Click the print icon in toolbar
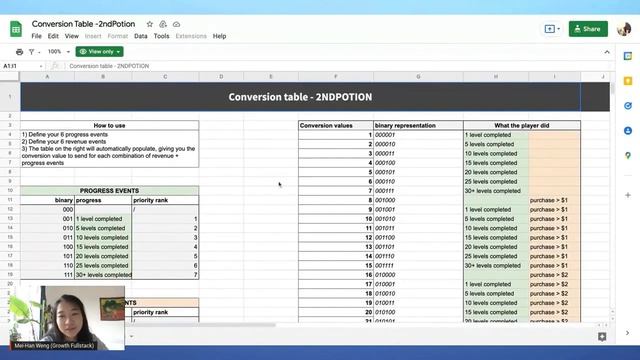The image size is (640, 360). click(19, 52)
